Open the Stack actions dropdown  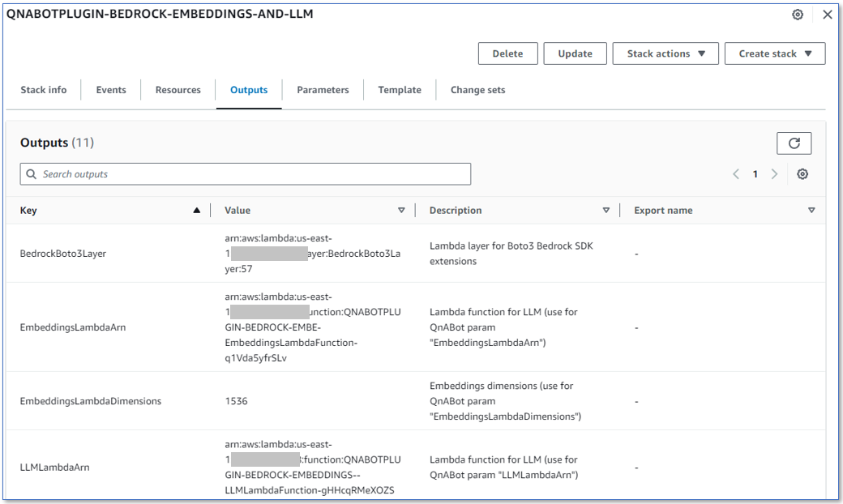click(665, 53)
